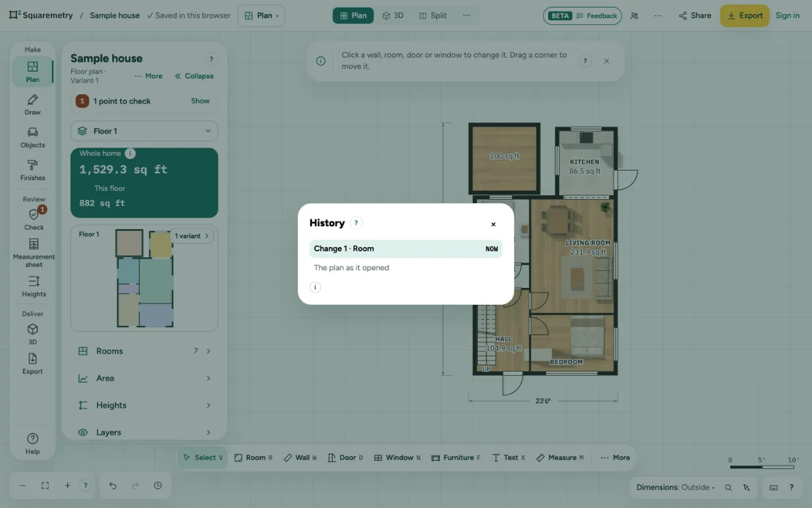Open the BETA Feedback button
Image resolution: width=812 pixels, height=508 pixels.
click(583, 16)
